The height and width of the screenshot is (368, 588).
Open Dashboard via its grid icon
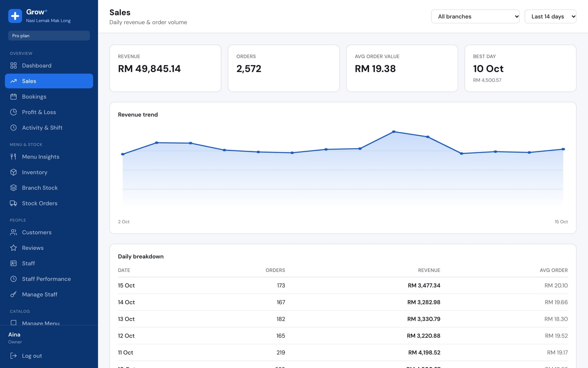point(14,65)
